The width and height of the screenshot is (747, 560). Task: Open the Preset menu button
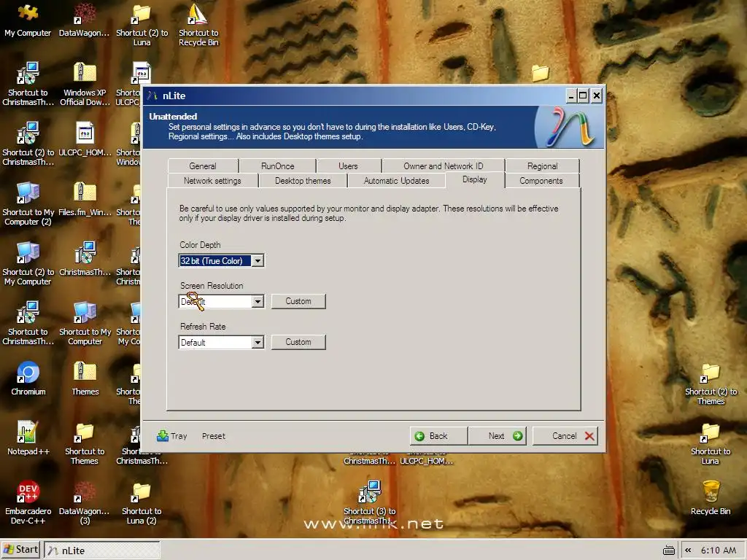pos(214,436)
